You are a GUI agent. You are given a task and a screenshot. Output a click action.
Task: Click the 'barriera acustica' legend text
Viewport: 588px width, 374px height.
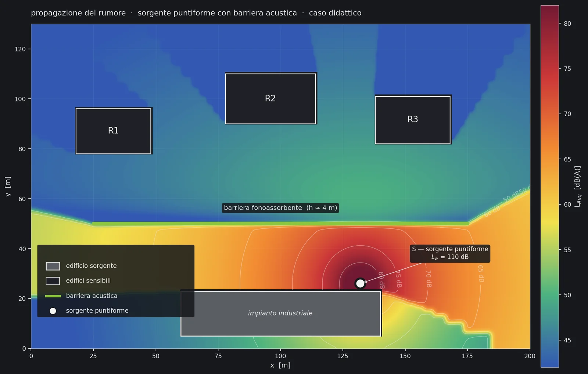coord(92,296)
